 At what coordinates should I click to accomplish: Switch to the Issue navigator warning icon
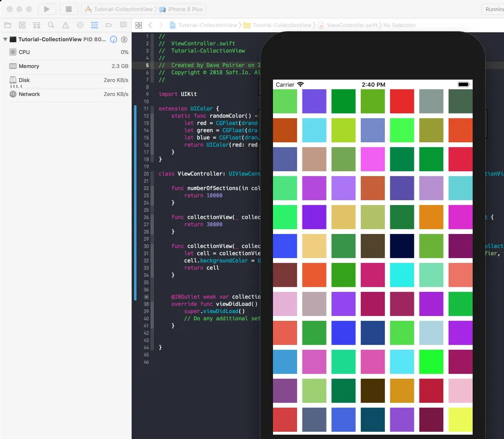point(66,25)
